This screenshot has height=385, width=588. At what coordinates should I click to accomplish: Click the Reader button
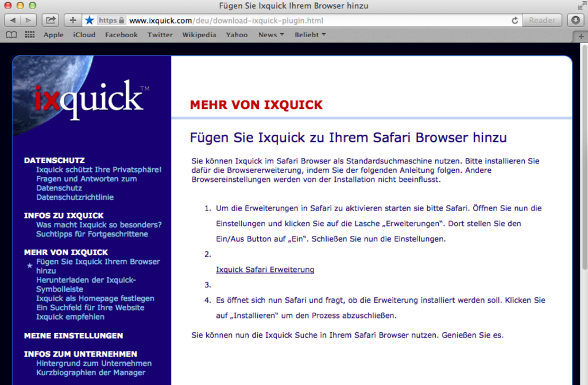pyautogui.click(x=542, y=20)
